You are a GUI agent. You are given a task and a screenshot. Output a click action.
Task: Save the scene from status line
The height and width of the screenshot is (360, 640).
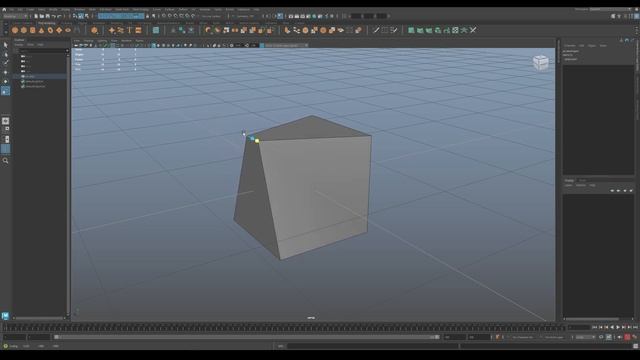point(47,16)
